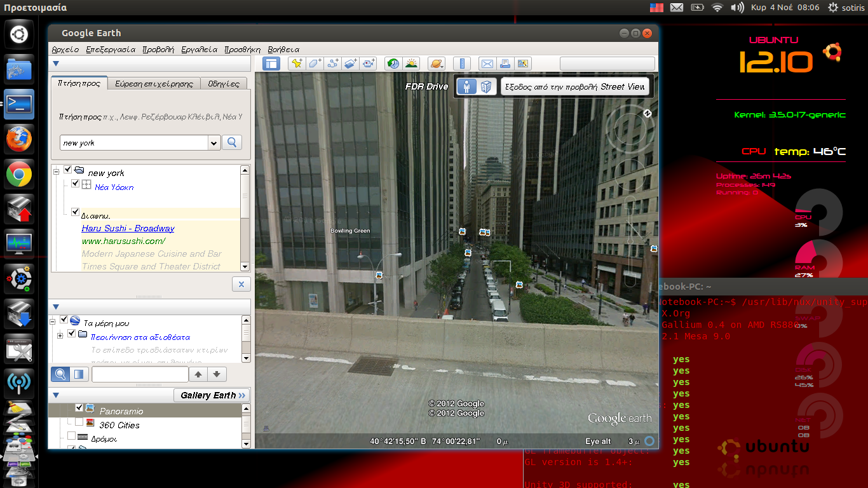The image size is (868, 488).
Task: Clear search results with the X button
Action: 241,285
